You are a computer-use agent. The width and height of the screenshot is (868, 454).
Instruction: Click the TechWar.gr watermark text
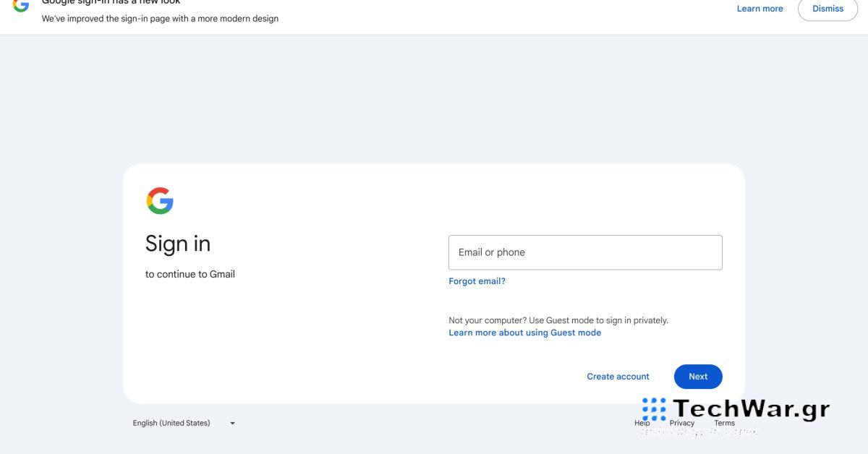tap(751, 409)
